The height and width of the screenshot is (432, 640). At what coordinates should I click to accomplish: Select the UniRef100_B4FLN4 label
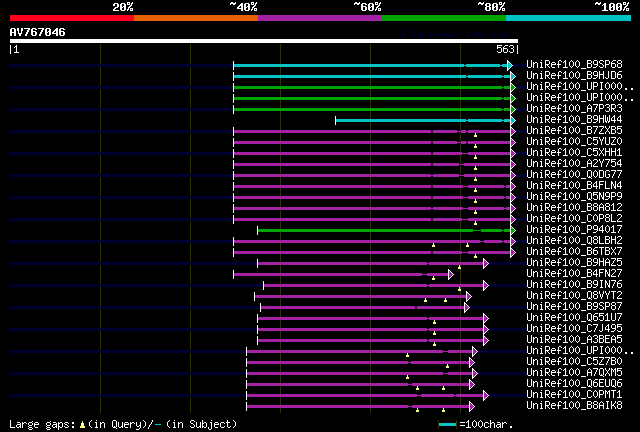[574, 186]
